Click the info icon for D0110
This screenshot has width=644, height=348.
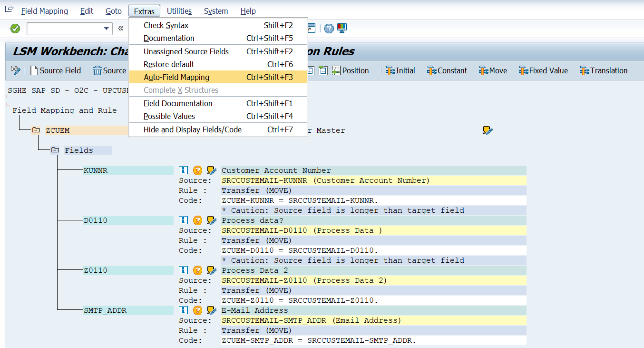(x=184, y=220)
